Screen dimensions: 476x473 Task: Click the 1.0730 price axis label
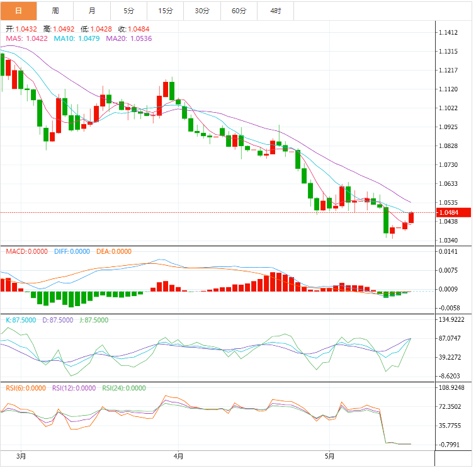coord(448,165)
